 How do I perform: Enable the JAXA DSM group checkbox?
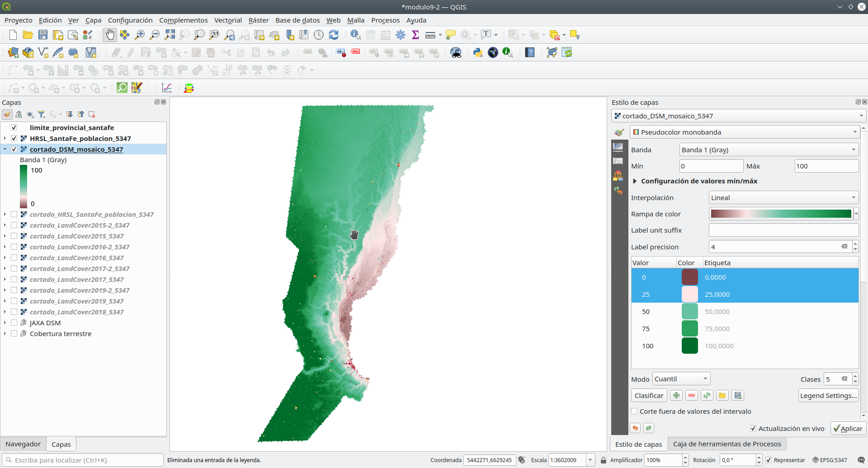tap(14, 323)
